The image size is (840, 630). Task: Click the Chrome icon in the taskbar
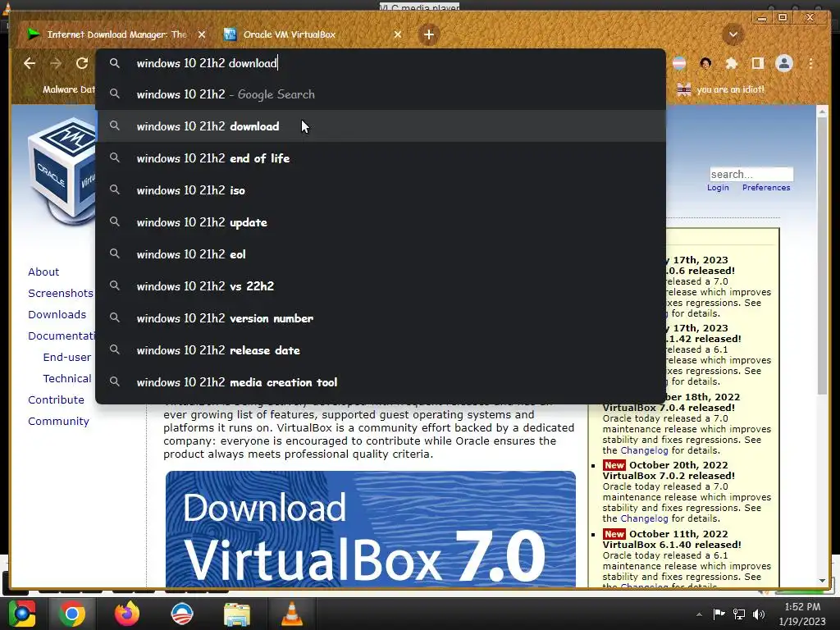point(72,614)
